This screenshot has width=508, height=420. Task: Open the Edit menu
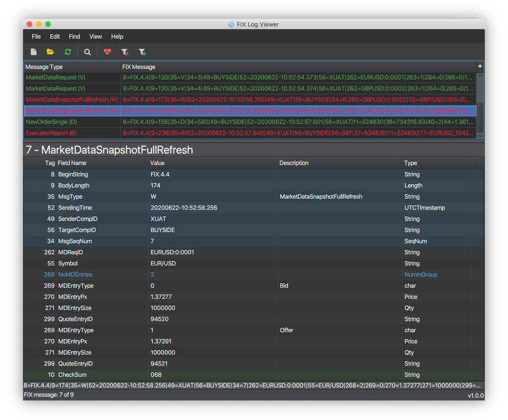tap(55, 36)
